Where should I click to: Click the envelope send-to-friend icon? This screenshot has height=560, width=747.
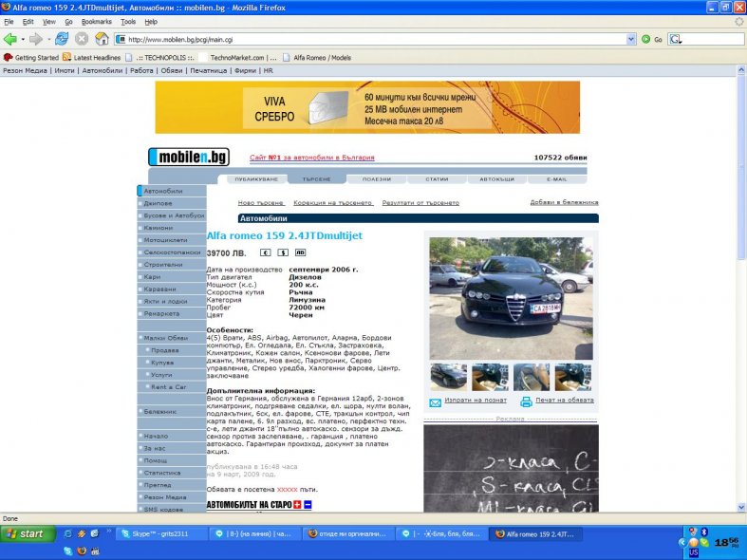(435, 402)
